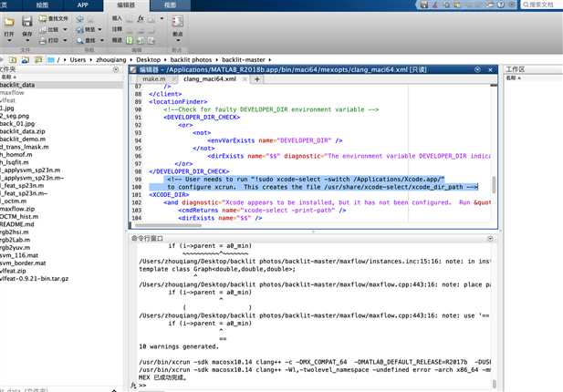Click the 断点 (Breakpoints) icon
Viewport: 563px width, 392px height.
(x=177, y=21)
